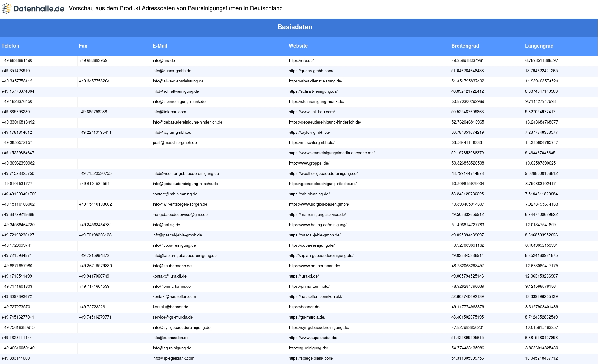Open the https://www.link-bau.com/ website entry

point(311,112)
